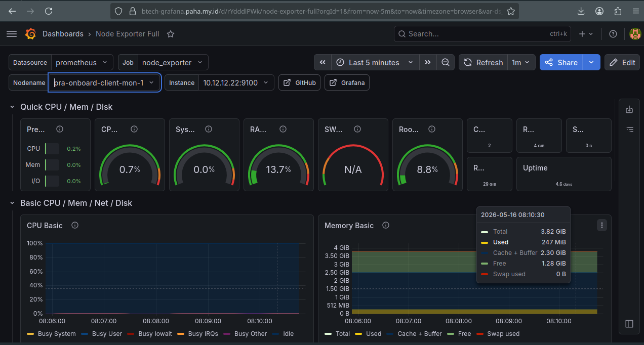644x345 pixels.
Task: Open Firefox application menu
Action: [x=635, y=11]
